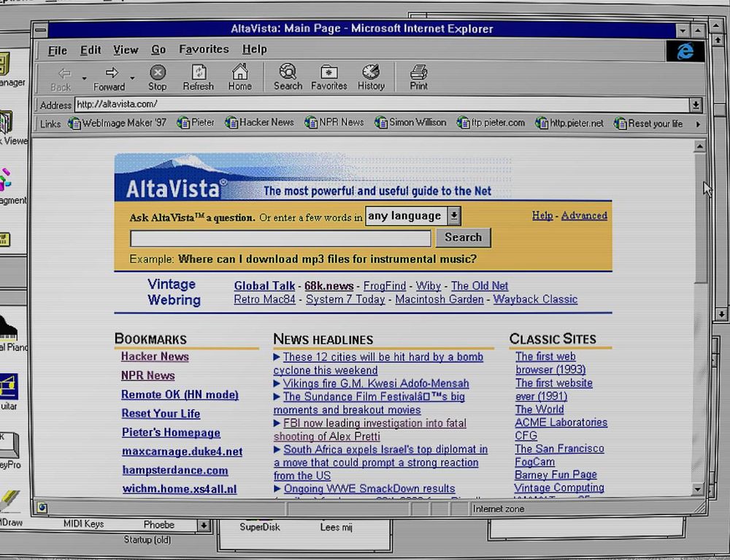The image size is (730, 560).
Task: Click the status bar page icon
Action: pos(42,507)
